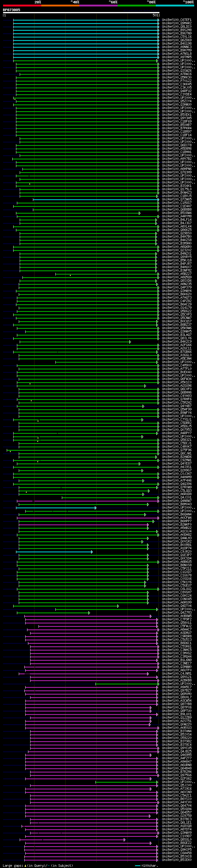Click the cyan ~100% identity legend segment
The width and height of the screenshot is (197, 868).
[x=175, y=6]
